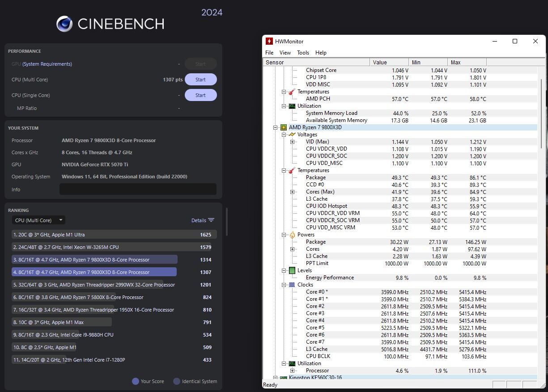This screenshot has height=392, width=548.
Task: Collapse the Kingston KF560C30-16 node
Action: pyautogui.click(x=276, y=378)
